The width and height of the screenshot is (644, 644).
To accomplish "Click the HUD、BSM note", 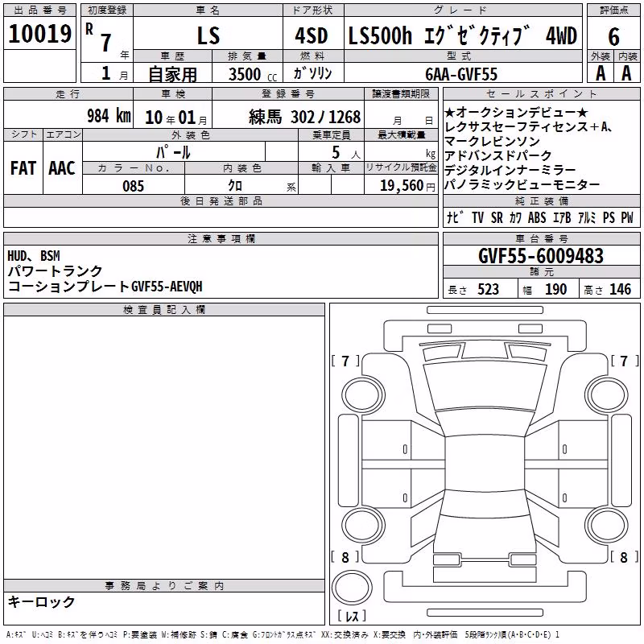I will (34, 256).
